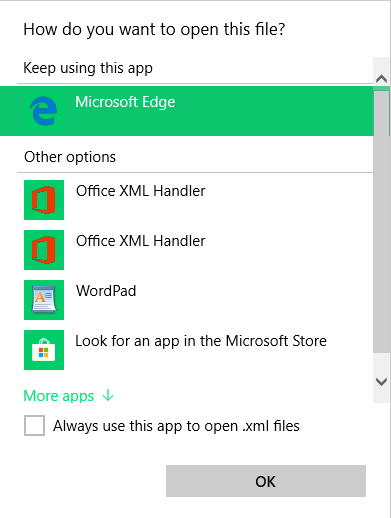
Task: Click Always use this app to open .xml files label
Action: (x=176, y=426)
